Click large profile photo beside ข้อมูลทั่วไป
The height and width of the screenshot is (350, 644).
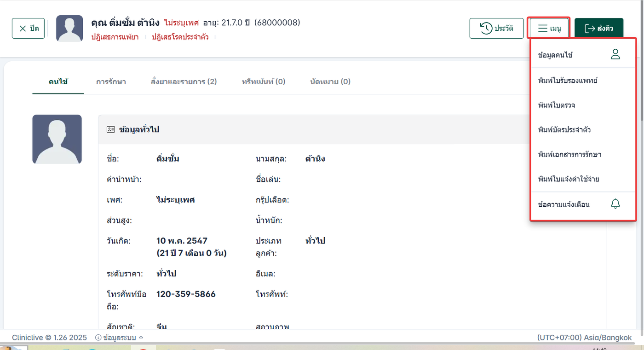pos(57,140)
